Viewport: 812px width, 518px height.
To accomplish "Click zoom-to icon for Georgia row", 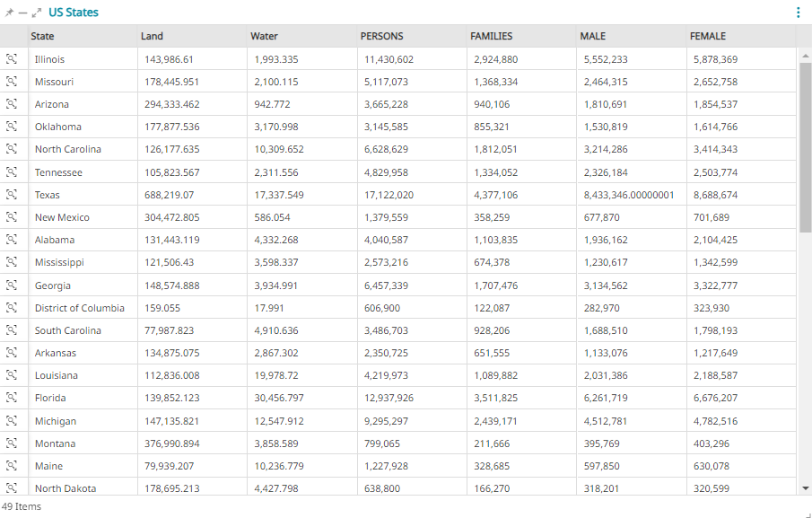I will [x=12, y=285].
